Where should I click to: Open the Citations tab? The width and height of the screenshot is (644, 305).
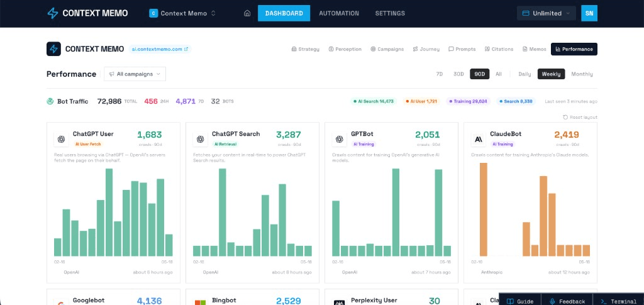[x=499, y=49]
